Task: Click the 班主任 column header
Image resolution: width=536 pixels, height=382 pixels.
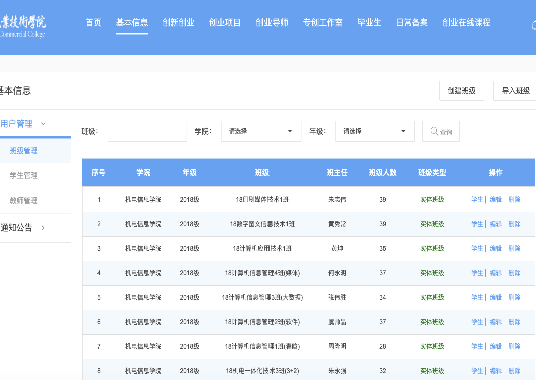Action: click(x=337, y=173)
